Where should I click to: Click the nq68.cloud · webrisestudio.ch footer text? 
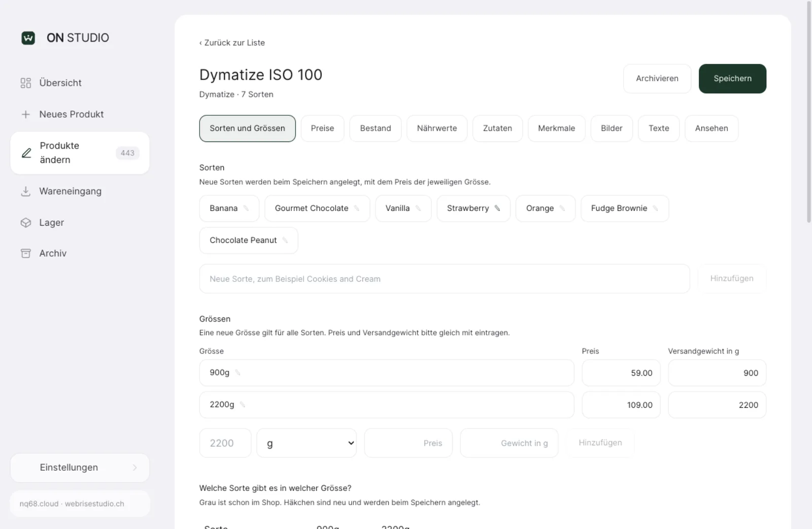point(72,504)
